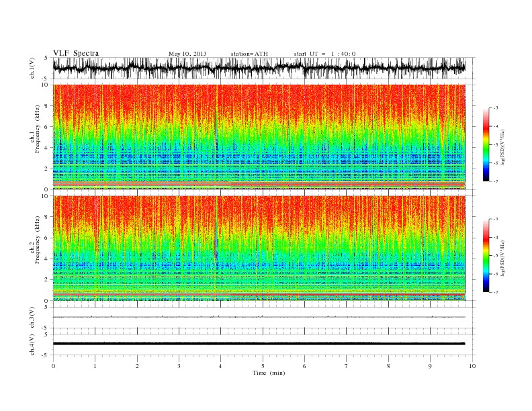The width and height of the screenshot is (532, 411).
Task: Click the "9" minute tick label on time axis
Action: click(430, 366)
